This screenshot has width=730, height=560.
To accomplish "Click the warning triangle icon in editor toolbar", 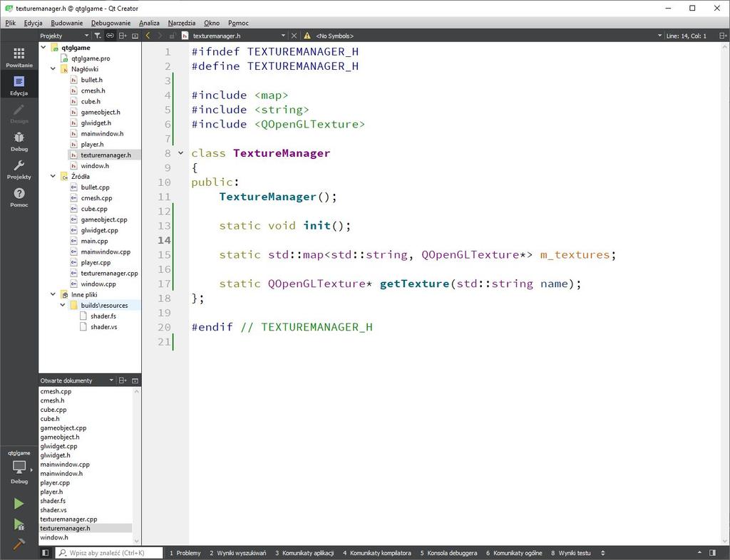I will click(307, 36).
